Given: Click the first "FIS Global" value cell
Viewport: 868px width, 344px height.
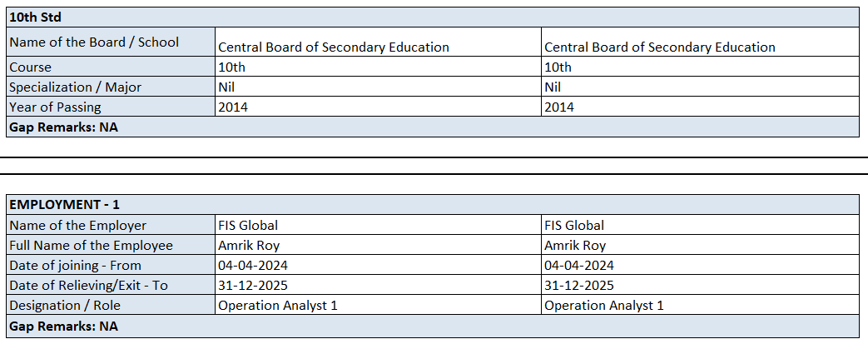Looking at the screenshot, I should (248, 226).
